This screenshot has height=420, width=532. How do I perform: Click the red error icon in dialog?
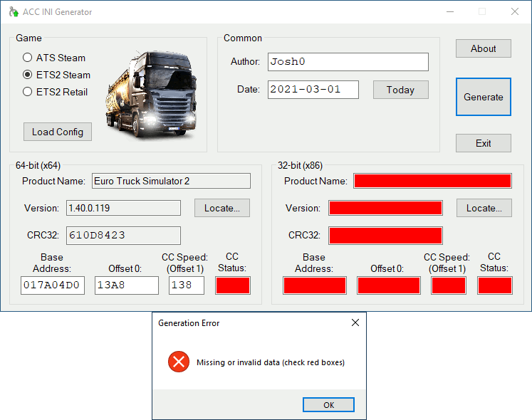[x=179, y=362]
